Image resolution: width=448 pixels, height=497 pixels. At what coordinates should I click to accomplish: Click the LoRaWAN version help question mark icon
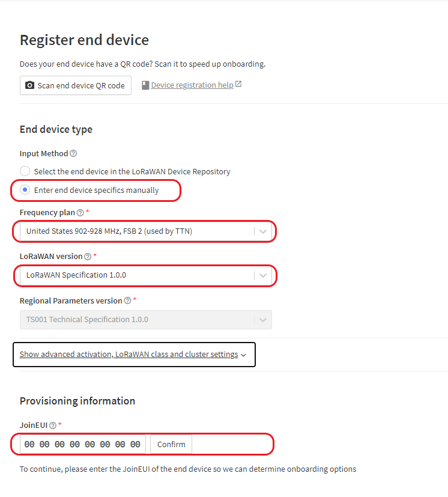[86, 256]
